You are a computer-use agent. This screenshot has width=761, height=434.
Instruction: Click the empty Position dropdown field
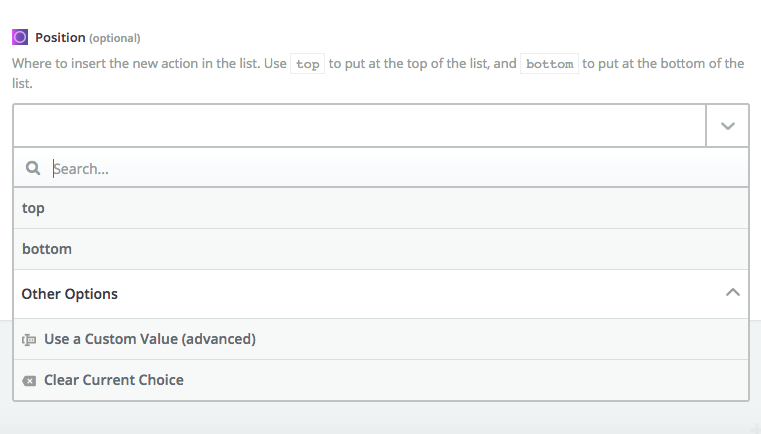360,126
